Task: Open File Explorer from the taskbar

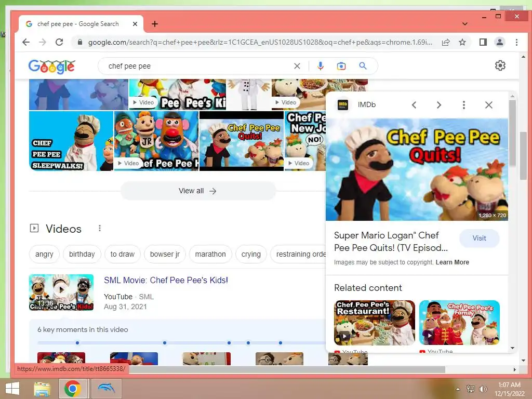Action: pyautogui.click(x=42, y=389)
